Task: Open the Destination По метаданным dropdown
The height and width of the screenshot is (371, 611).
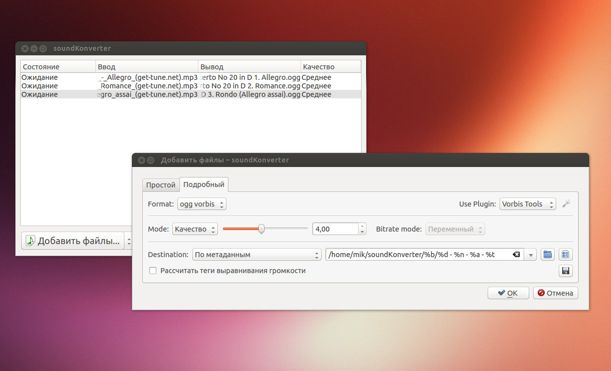Action: (256, 254)
